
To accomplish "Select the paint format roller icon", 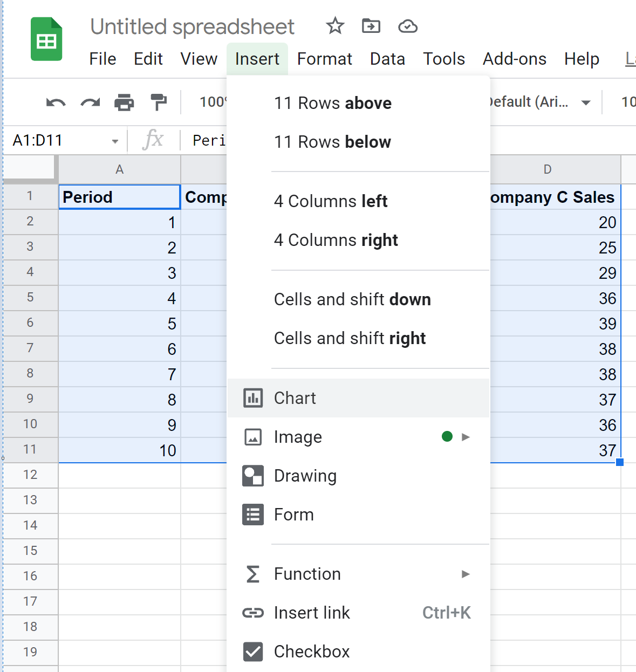I will point(159,102).
